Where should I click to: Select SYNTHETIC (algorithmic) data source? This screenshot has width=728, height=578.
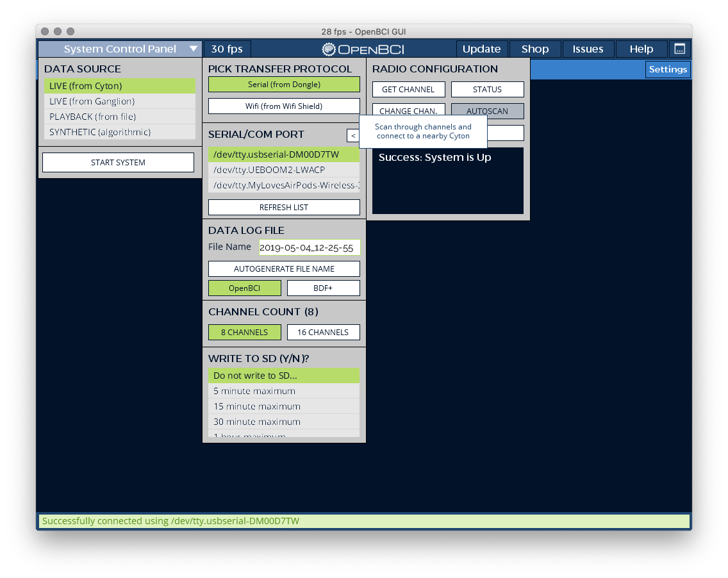[x=120, y=132]
